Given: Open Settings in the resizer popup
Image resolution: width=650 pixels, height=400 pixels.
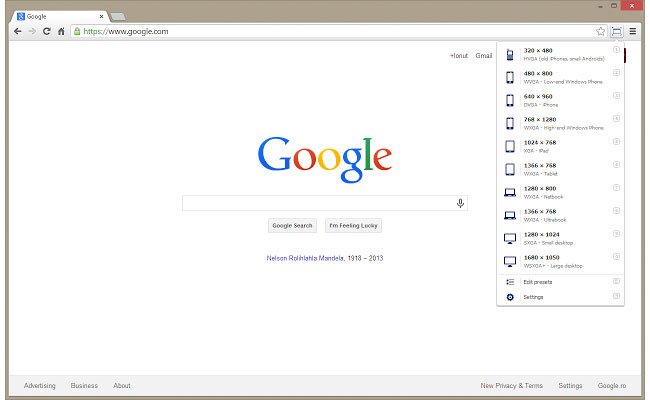Looking at the screenshot, I should click(560, 297).
